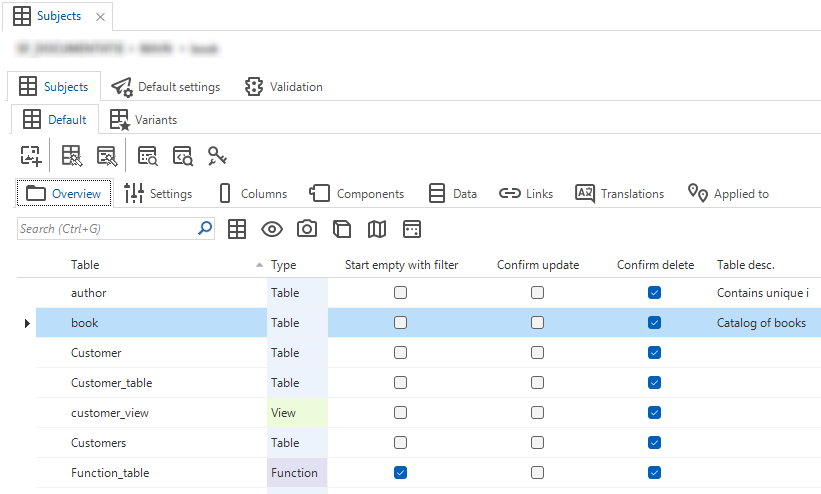Sort by Table desc. column header
The image size is (821, 494).
(746, 265)
